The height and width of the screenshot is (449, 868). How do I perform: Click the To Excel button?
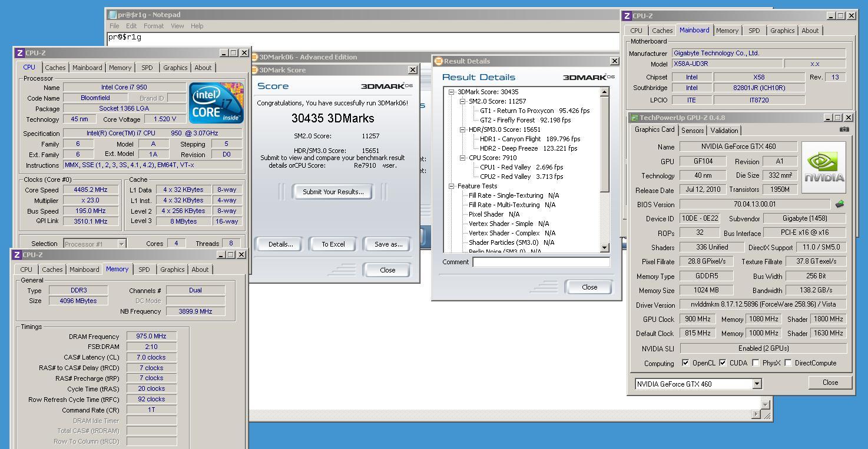333,244
